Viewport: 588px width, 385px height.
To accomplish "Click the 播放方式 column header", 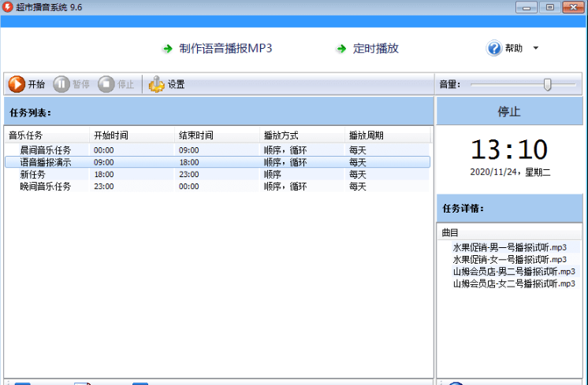I will [281, 135].
